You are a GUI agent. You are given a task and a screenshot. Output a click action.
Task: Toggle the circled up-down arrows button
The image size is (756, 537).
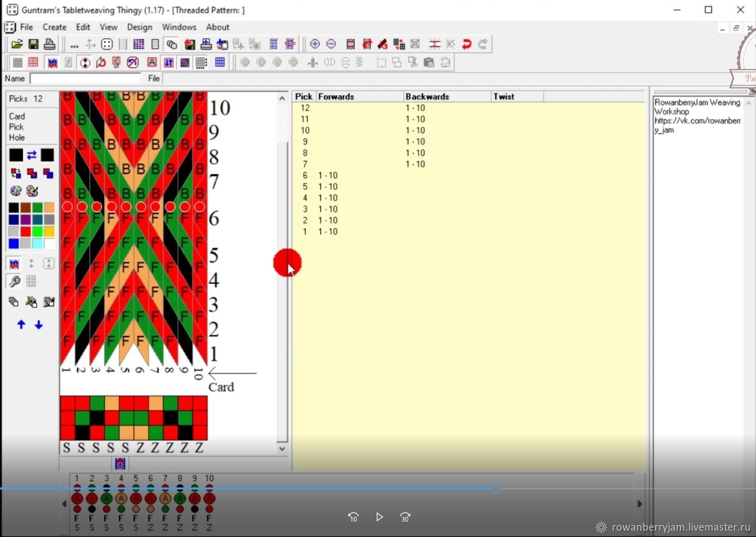(x=85, y=62)
